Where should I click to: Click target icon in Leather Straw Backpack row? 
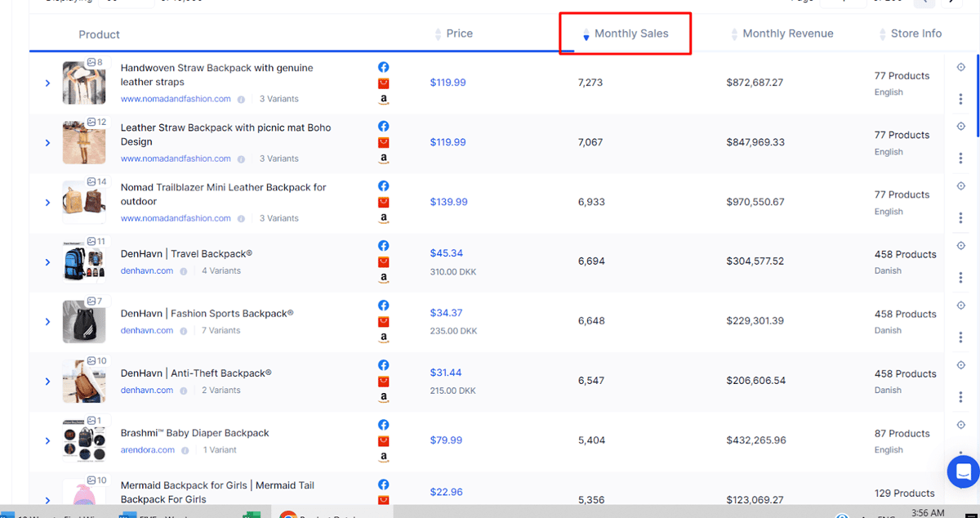point(961,127)
